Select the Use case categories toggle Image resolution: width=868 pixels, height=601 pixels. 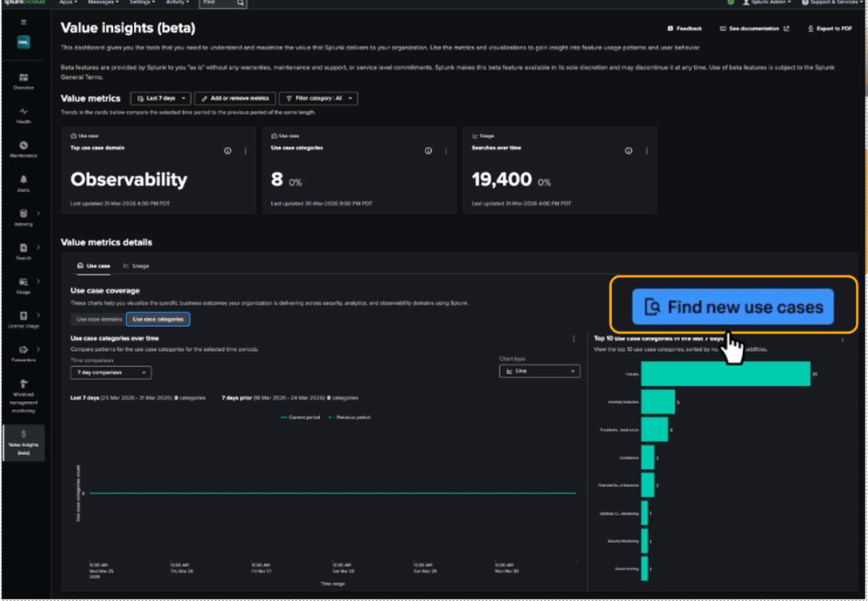(158, 320)
